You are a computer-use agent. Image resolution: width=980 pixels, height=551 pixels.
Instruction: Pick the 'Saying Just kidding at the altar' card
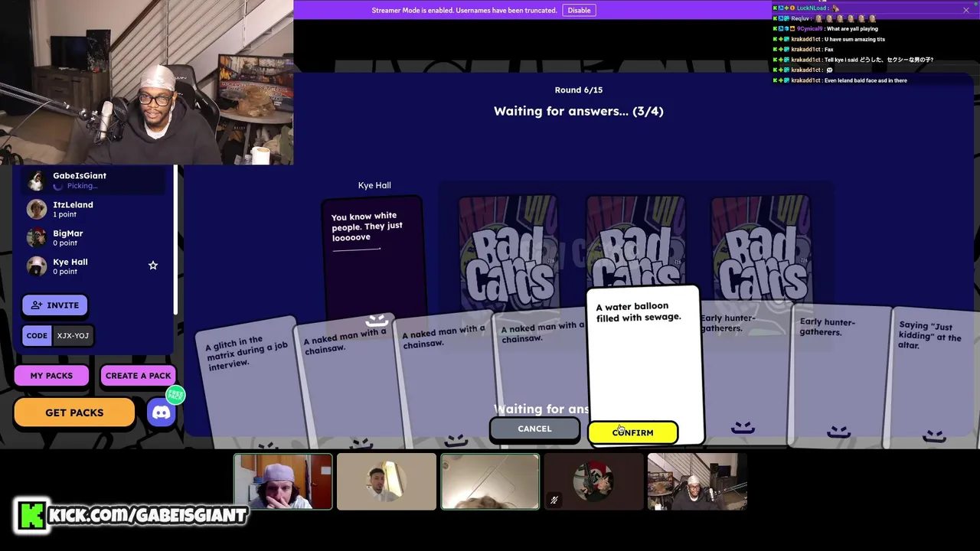point(934,379)
